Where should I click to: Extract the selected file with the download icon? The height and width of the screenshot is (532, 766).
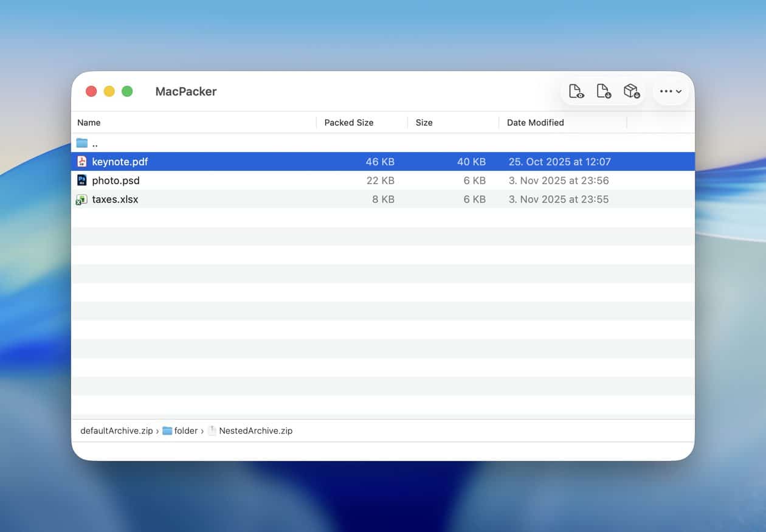(x=604, y=91)
